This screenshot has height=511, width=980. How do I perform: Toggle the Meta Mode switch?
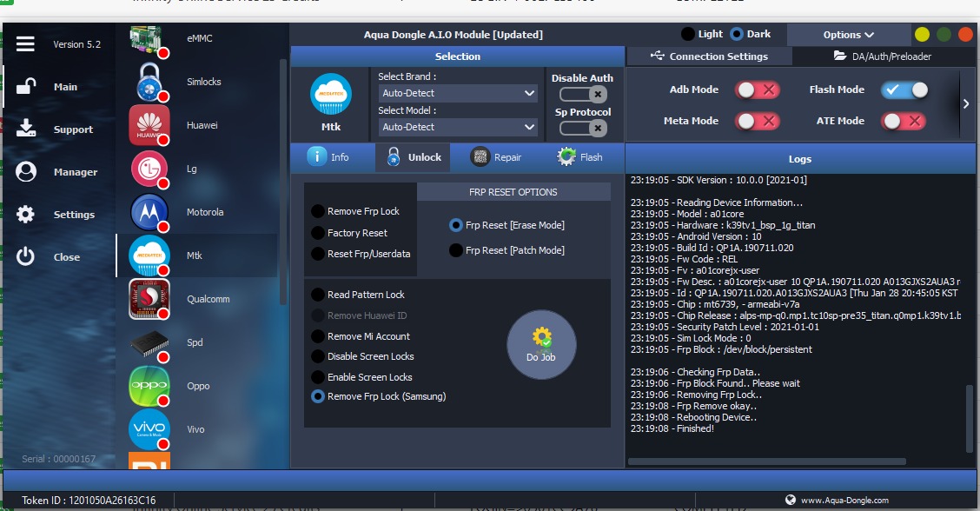[x=757, y=121]
